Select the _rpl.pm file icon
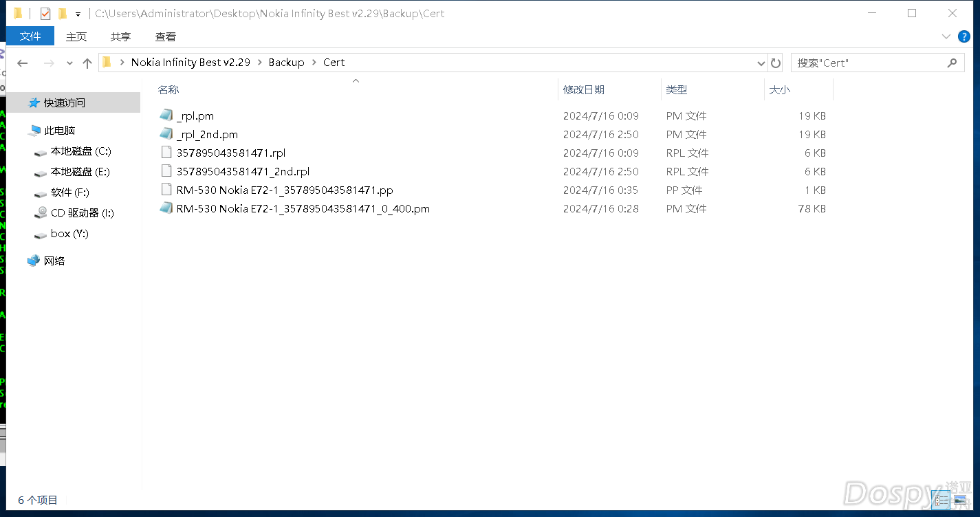This screenshot has width=980, height=517. 166,115
